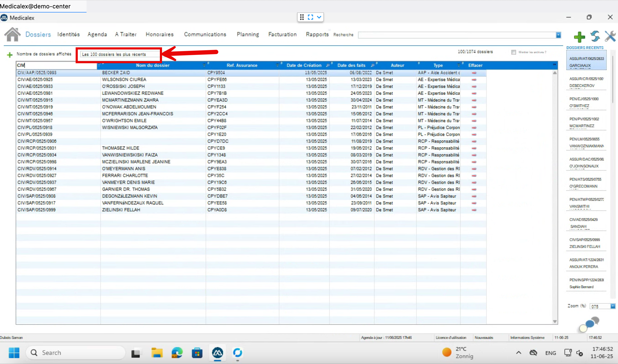This screenshot has height=364, width=618.
Task: Click the Home house icon
Action: point(12,35)
